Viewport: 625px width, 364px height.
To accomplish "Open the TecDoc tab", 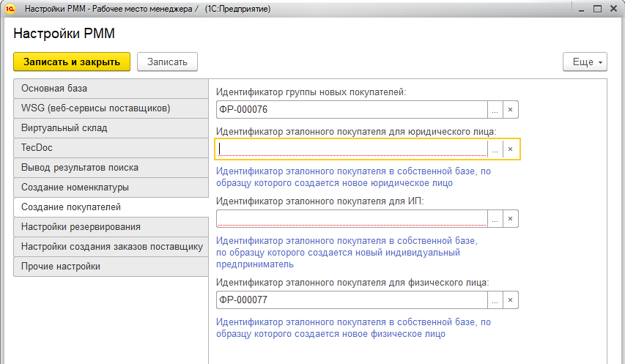I will pos(111,147).
